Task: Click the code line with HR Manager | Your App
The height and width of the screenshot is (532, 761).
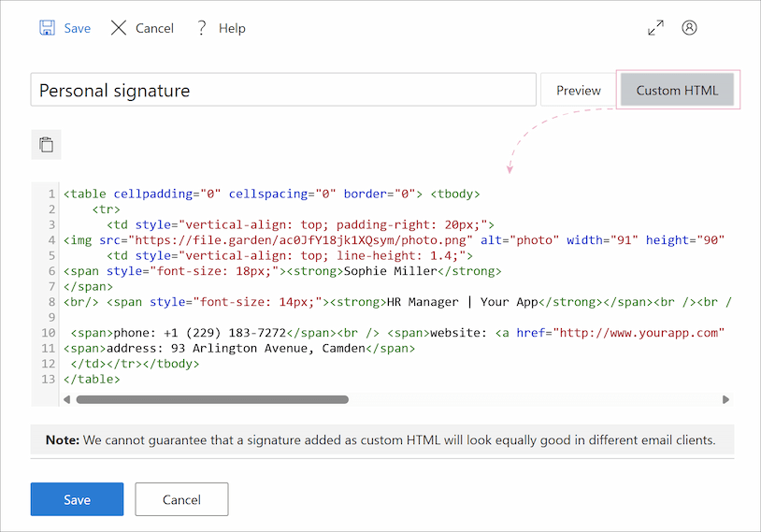Action: [397, 302]
